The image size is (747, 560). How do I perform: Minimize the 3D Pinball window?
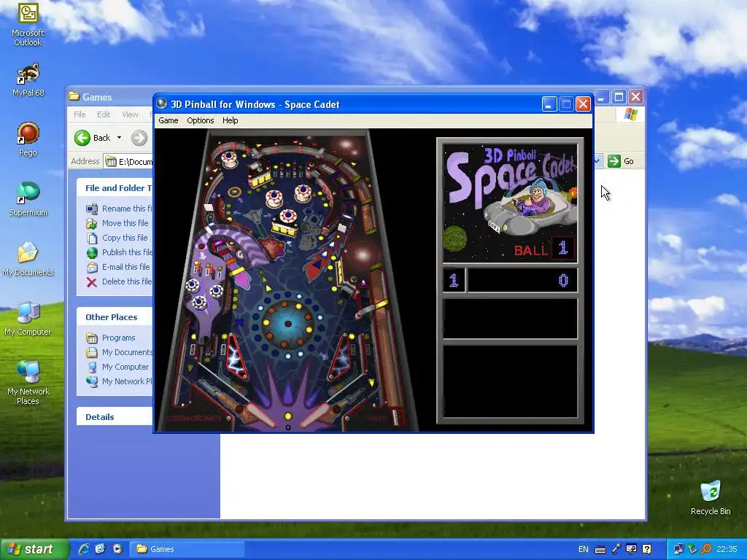(549, 104)
